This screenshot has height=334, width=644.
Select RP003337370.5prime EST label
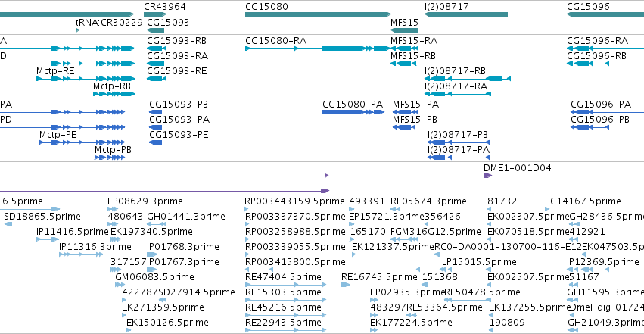point(295,216)
